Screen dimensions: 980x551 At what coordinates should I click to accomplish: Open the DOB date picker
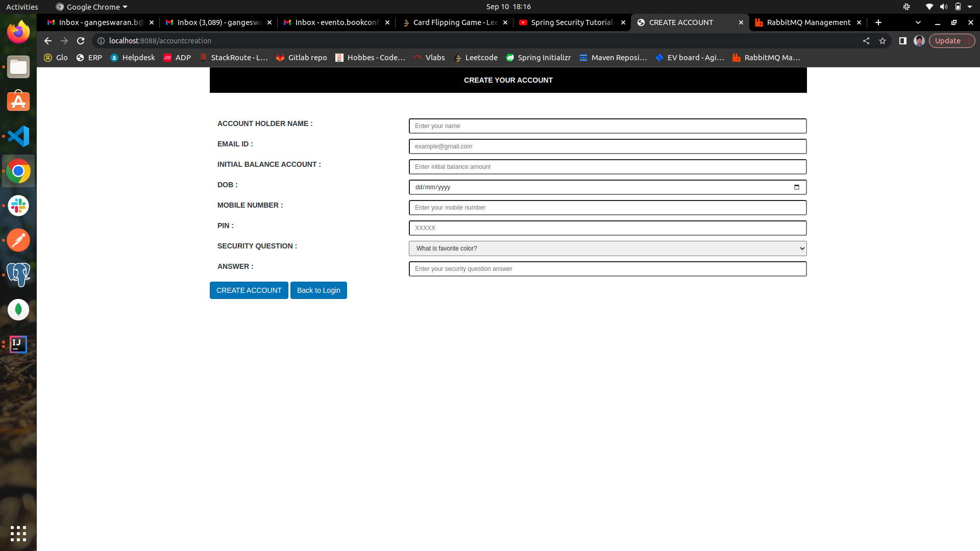click(x=797, y=187)
